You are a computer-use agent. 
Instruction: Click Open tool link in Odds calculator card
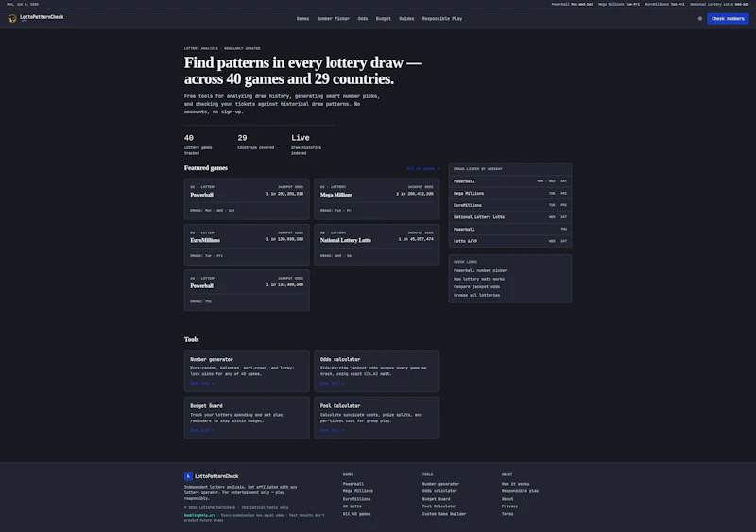(x=333, y=384)
